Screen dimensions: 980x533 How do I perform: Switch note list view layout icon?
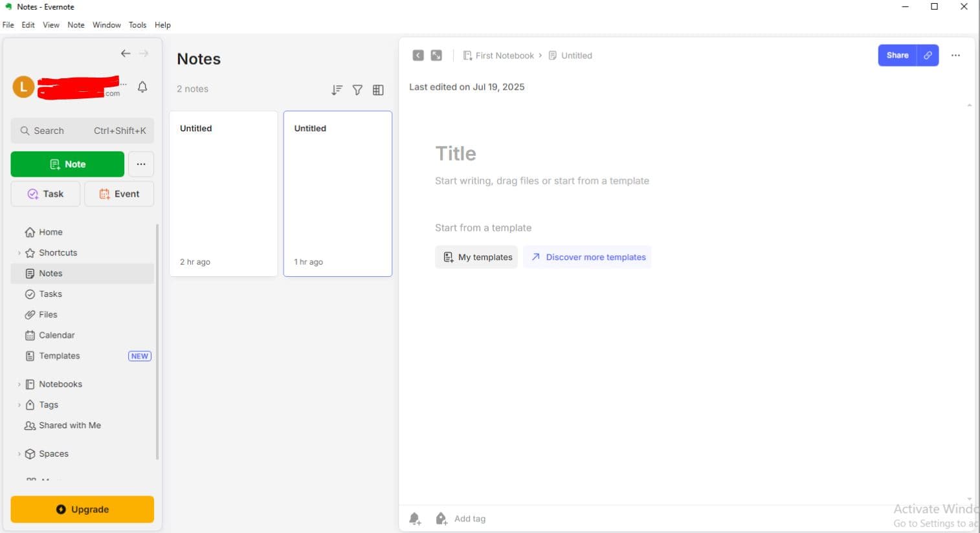click(379, 90)
